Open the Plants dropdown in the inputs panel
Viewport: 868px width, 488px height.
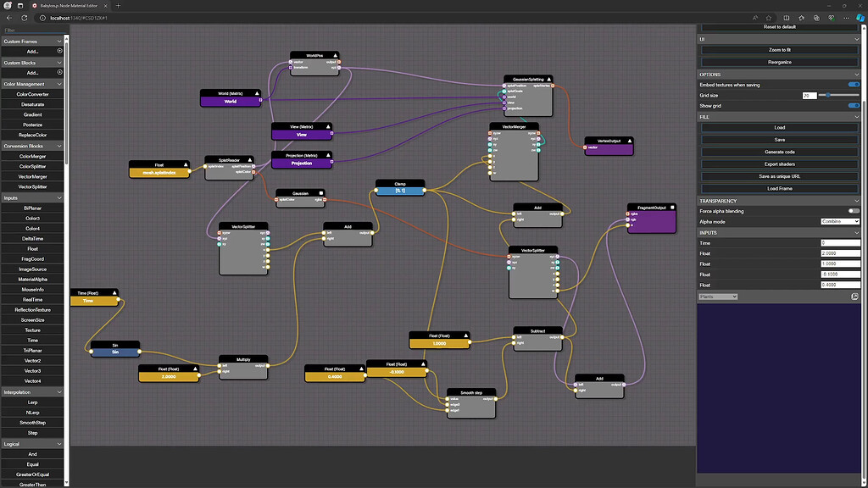pos(717,297)
